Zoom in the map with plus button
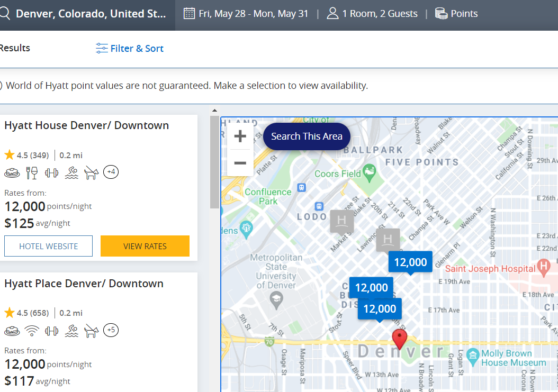This screenshot has width=558, height=392. click(x=240, y=136)
